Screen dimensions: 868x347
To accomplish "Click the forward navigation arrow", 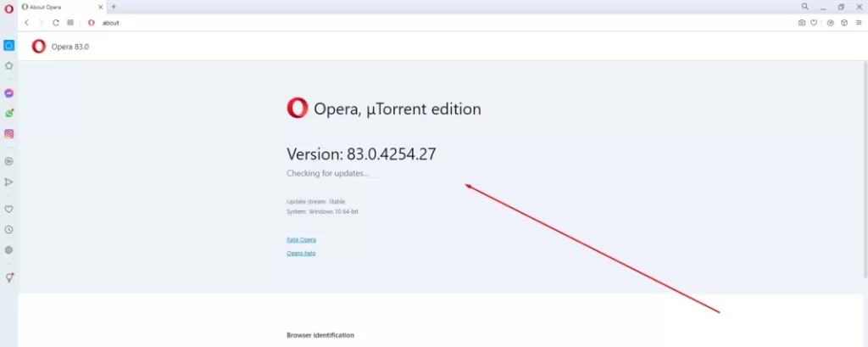I will (x=41, y=23).
